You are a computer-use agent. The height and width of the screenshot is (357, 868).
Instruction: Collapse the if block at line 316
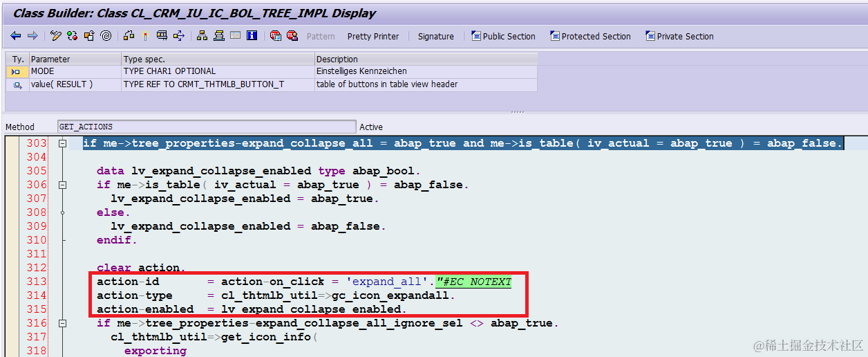click(63, 323)
